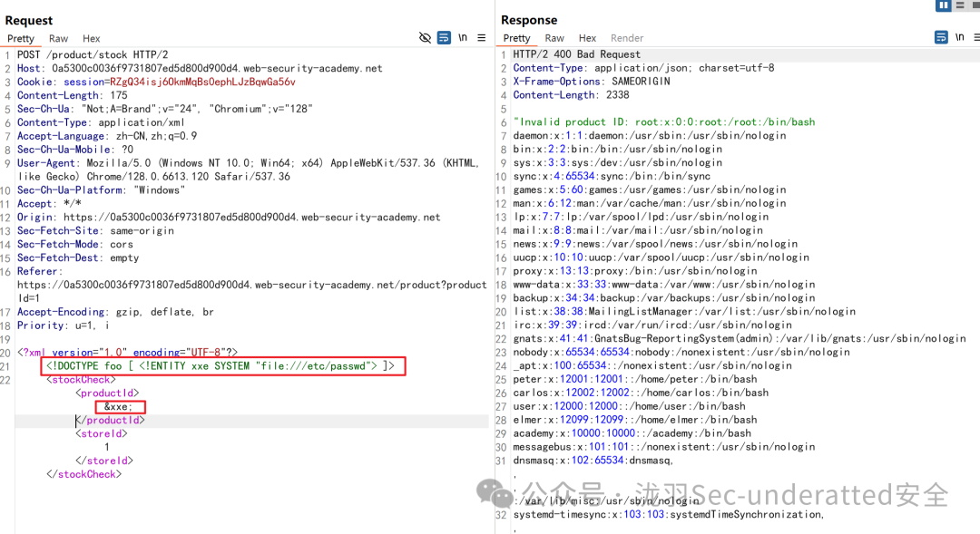Select the session cookie value text

[x=202, y=82]
